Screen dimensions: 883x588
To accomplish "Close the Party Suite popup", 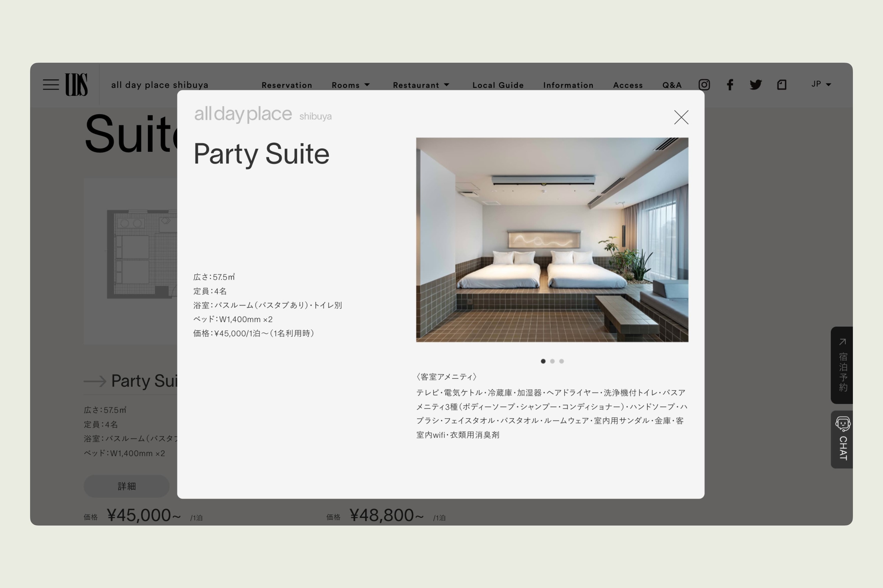I will point(681,117).
